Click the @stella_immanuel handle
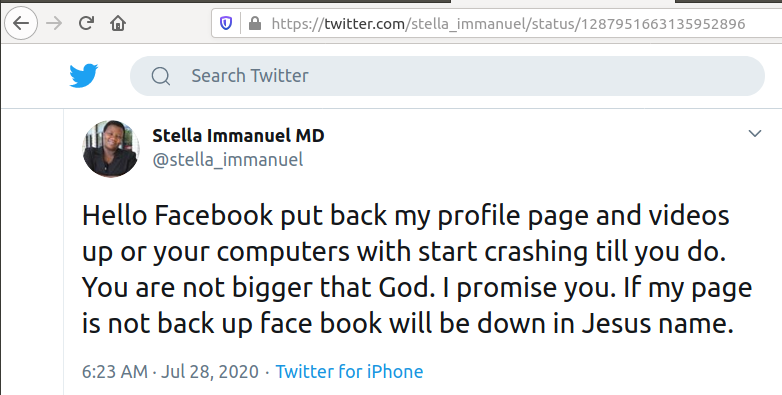The width and height of the screenshot is (782, 395). 227,160
